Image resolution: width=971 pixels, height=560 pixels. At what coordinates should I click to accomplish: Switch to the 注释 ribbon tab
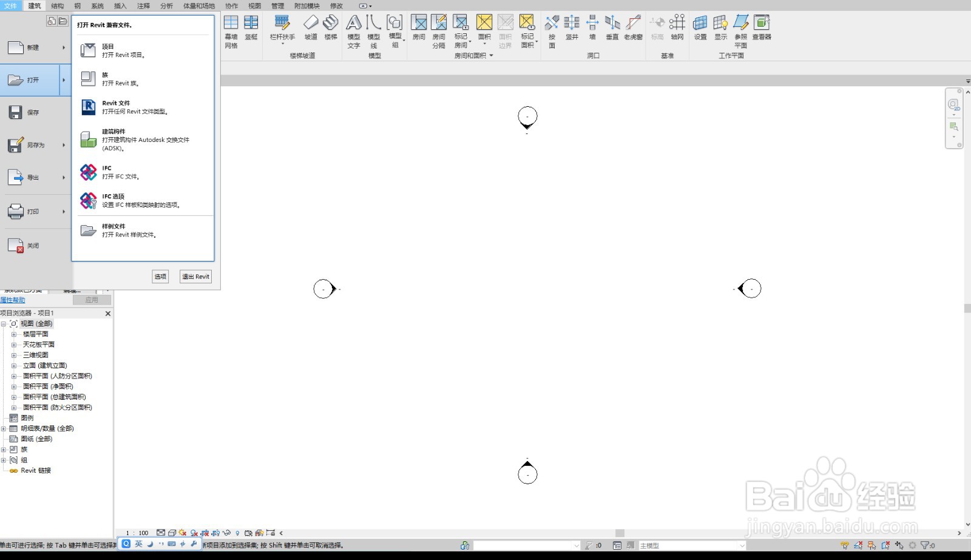tap(144, 5)
